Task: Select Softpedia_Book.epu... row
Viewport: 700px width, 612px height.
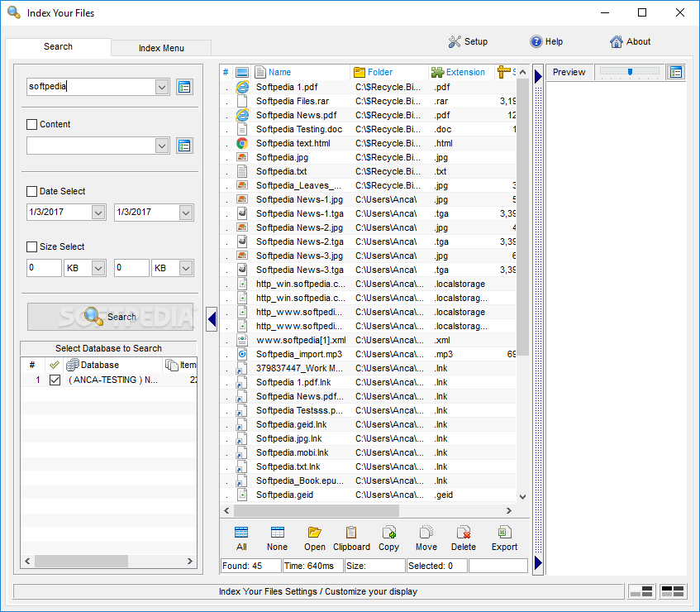Action: tap(369, 481)
